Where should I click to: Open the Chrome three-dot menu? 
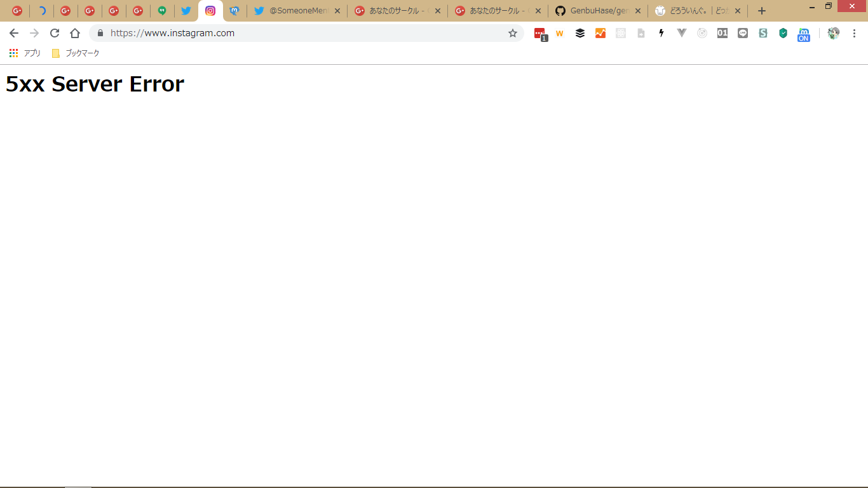(x=854, y=33)
